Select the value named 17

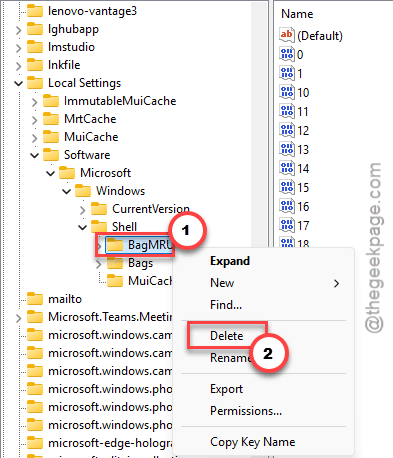pos(303,226)
